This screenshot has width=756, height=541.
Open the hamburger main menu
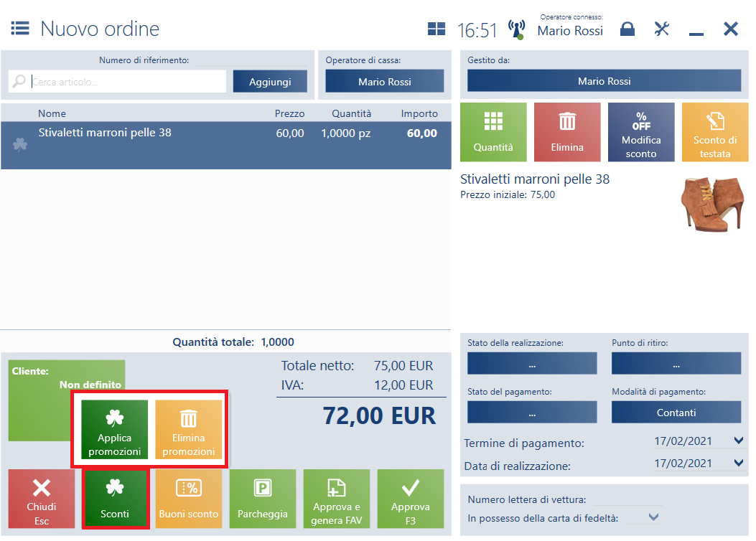tap(19, 29)
